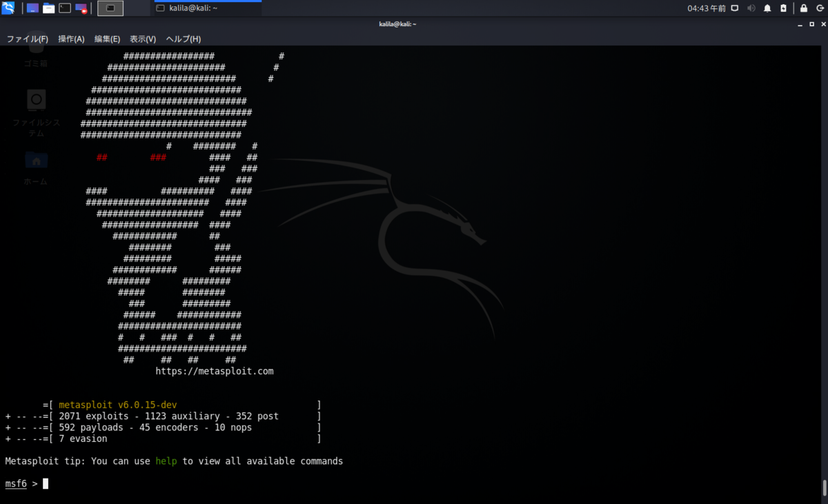This screenshot has height=504, width=828.
Task: Launch terminal emulator from the panel launcher
Action: [x=65, y=8]
